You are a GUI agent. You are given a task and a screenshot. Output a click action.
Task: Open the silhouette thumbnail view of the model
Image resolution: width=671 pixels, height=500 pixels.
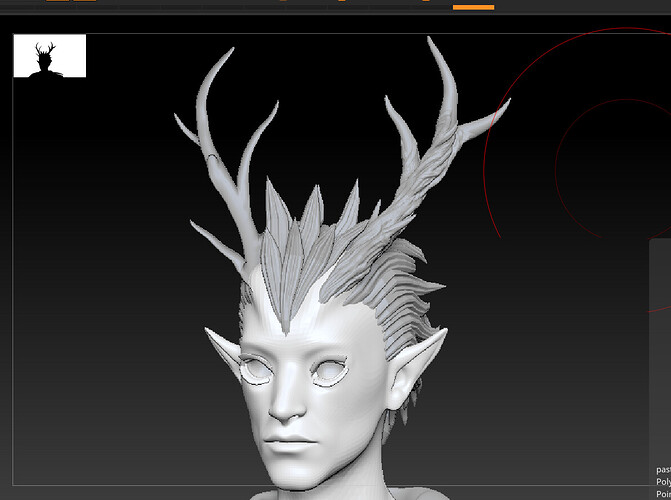(50, 56)
